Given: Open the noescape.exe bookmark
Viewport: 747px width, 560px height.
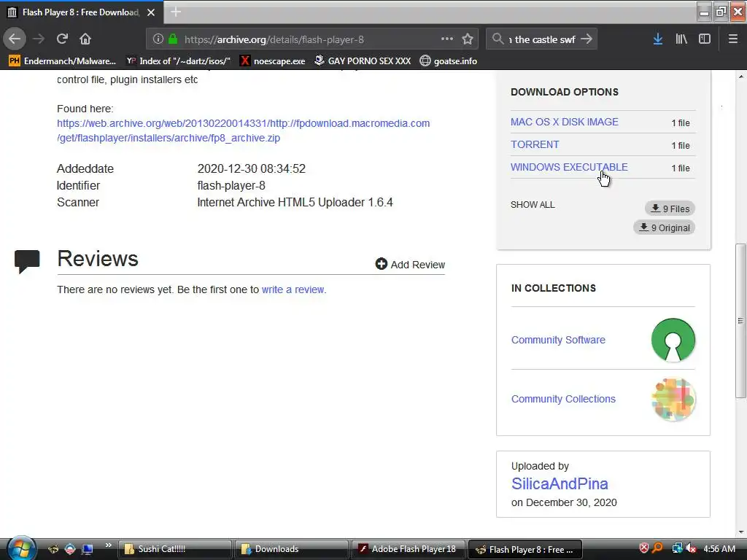Looking at the screenshot, I should [273, 61].
